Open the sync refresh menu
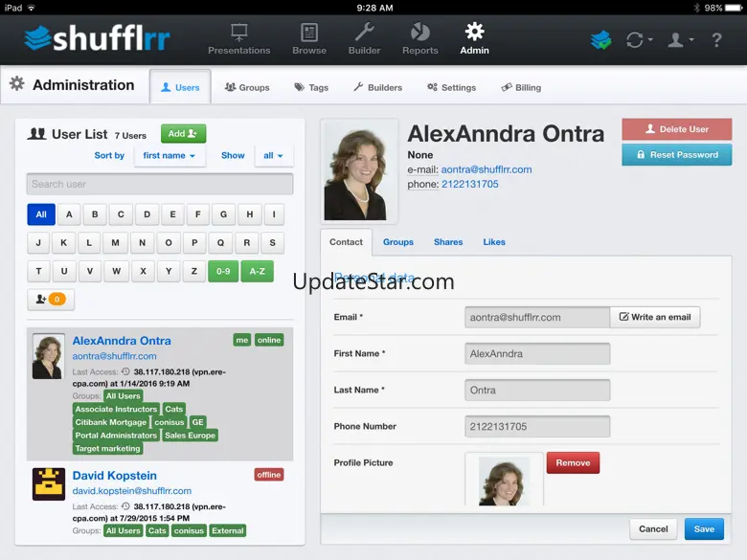747x560 pixels. point(639,40)
